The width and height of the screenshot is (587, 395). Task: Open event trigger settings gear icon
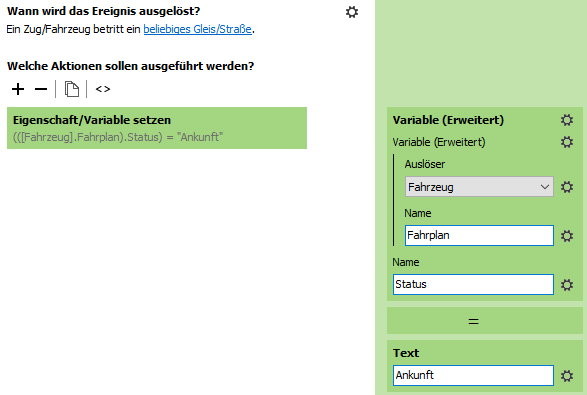click(352, 12)
